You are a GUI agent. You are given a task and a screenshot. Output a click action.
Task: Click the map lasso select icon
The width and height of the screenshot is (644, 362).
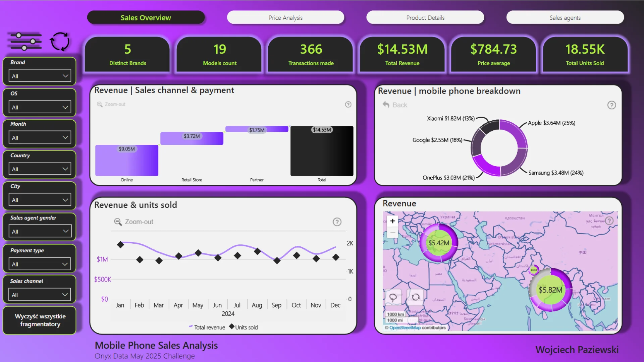pyautogui.click(x=393, y=297)
